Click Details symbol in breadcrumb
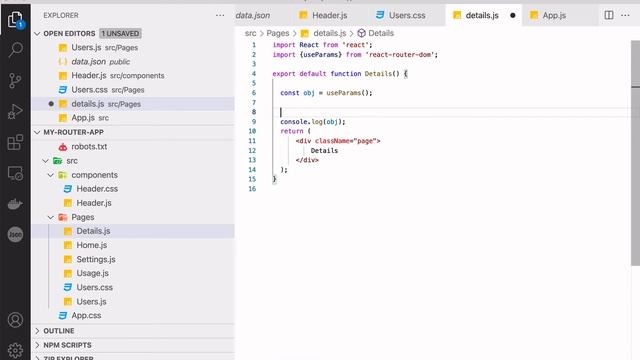 pyautogui.click(x=381, y=33)
